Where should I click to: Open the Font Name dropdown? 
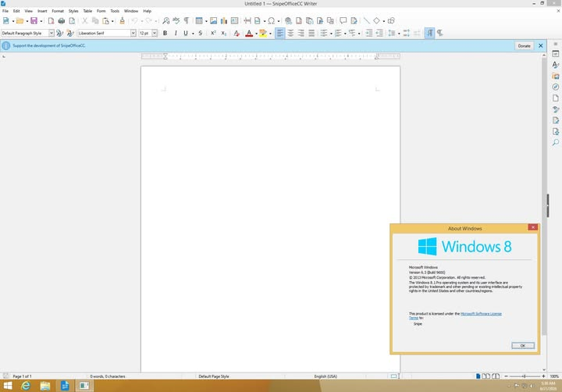click(133, 33)
